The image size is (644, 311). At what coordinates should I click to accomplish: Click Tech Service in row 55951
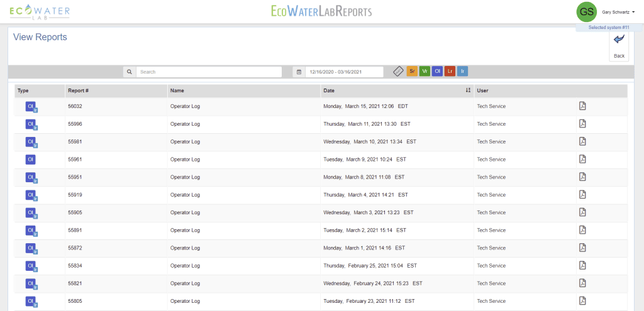click(x=491, y=177)
